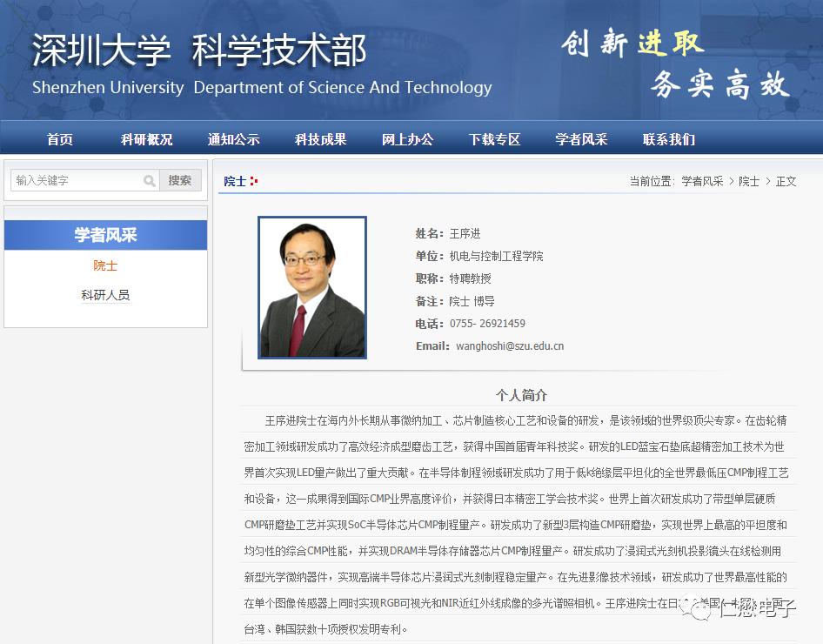The height and width of the screenshot is (644, 823).
Task: Click the name 王序进
Action: [465, 233]
